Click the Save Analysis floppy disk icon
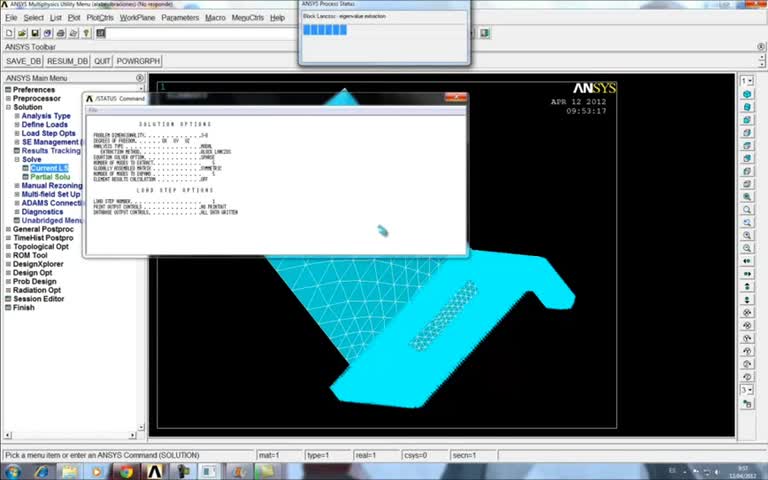 [35, 33]
